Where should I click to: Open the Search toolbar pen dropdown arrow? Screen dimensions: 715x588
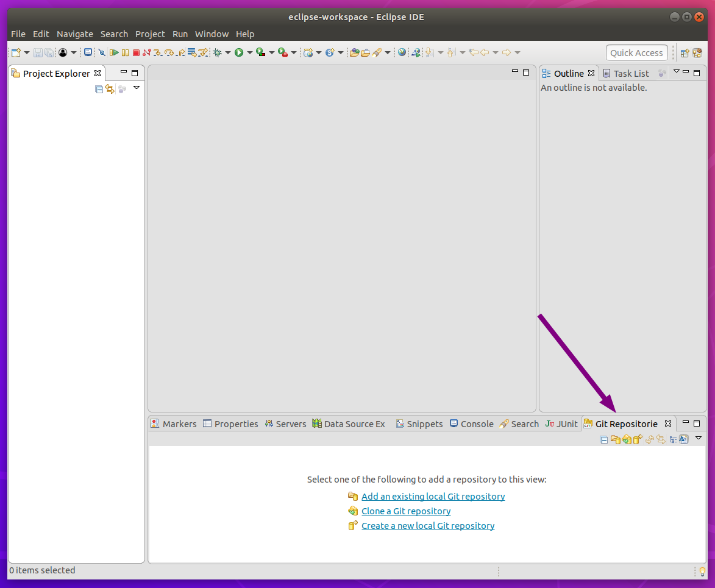pos(388,52)
